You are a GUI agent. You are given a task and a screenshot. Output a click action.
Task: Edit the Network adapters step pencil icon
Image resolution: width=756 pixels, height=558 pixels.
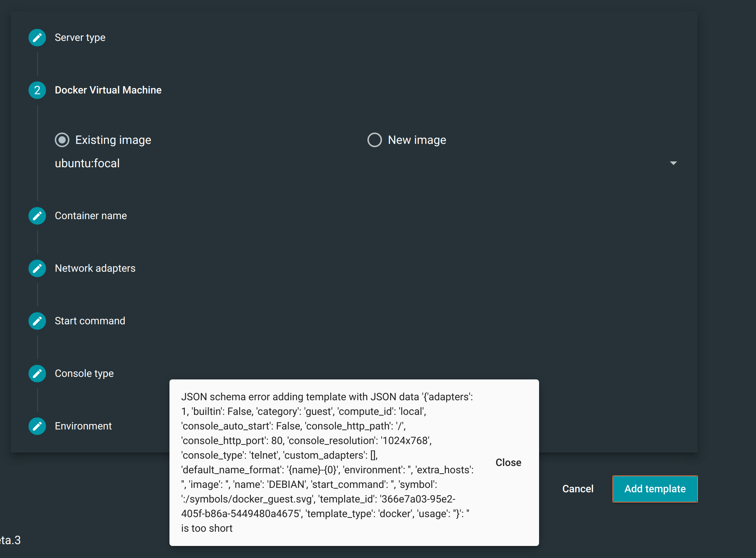click(x=37, y=268)
